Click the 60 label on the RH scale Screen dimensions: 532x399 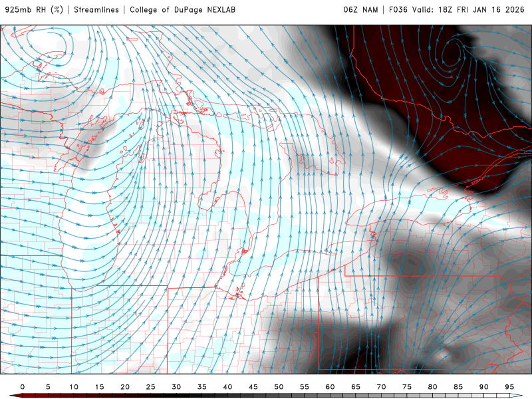point(330,387)
